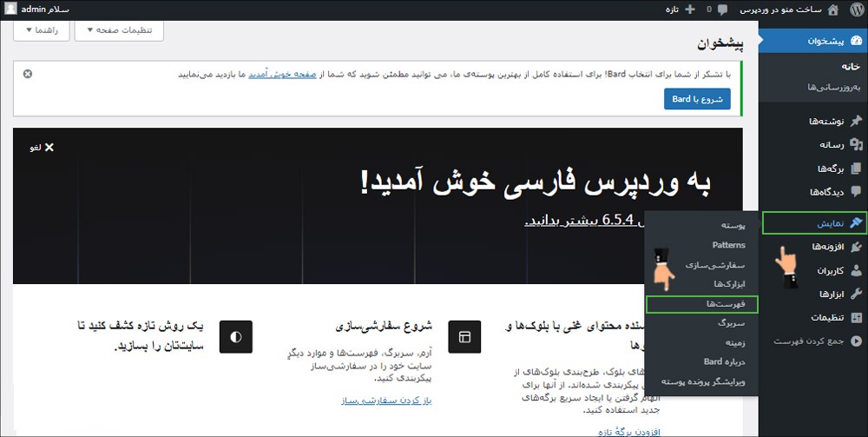Dismiss welcome panel via لغو X

[x=42, y=148]
